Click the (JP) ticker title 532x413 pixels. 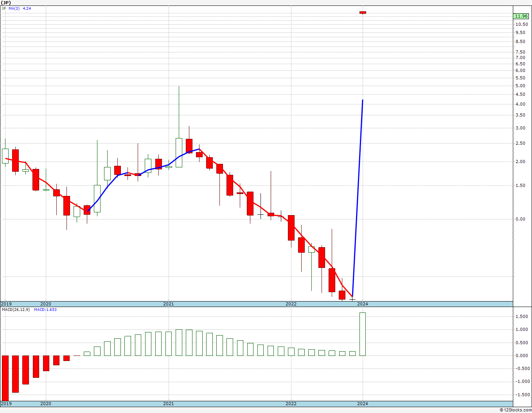click(x=5, y=2)
